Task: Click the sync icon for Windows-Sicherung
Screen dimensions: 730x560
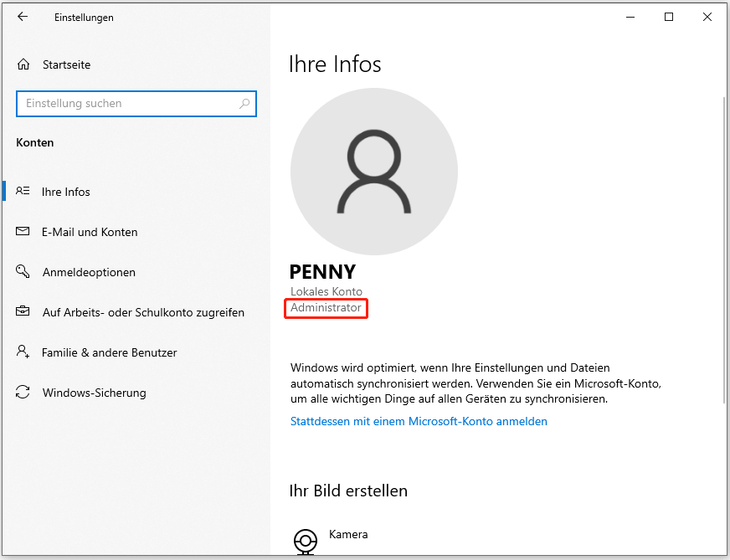Action: pos(23,393)
